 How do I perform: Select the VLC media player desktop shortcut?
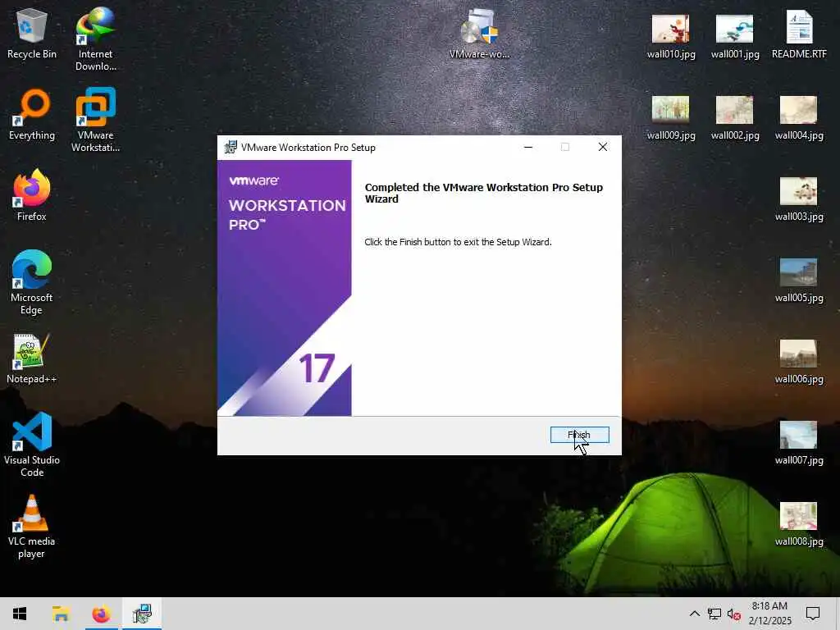pos(32,527)
